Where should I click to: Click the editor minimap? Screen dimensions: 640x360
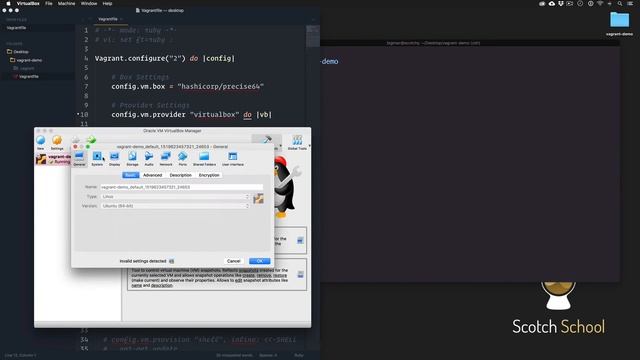coord(313,37)
